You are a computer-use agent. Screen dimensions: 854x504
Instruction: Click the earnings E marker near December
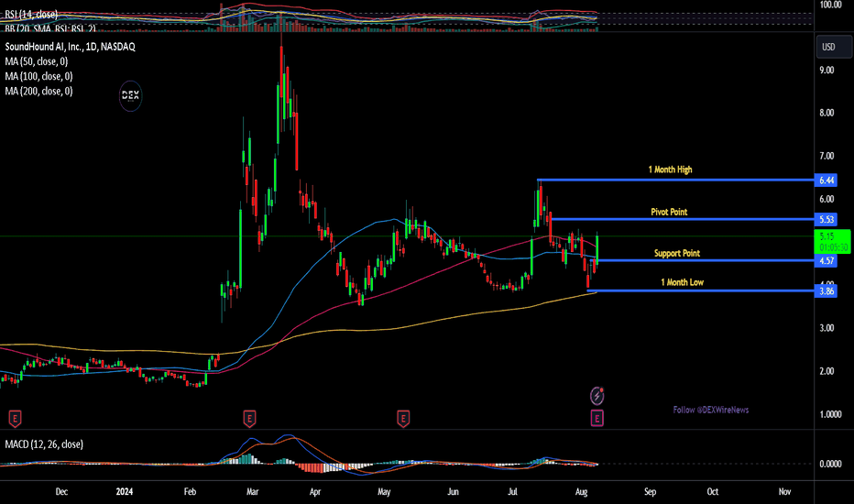pyautogui.click(x=15, y=419)
